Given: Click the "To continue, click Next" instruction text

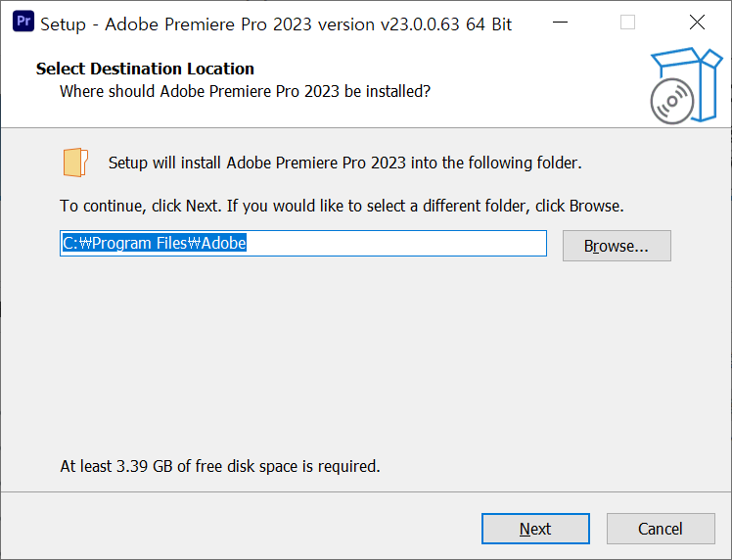Looking at the screenshot, I should click(x=342, y=206).
